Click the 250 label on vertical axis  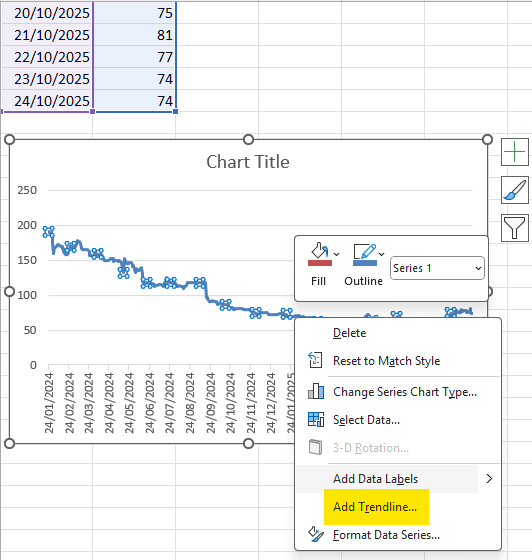click(x=27, y=190)
